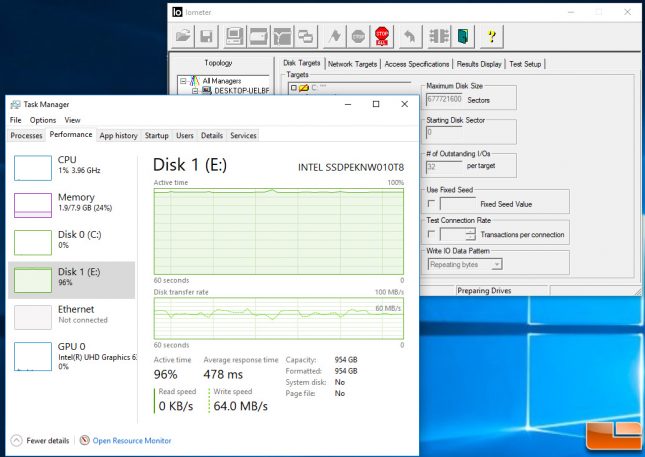Open test configuration file in Iometer toolbar

click(x=183, y=36)
